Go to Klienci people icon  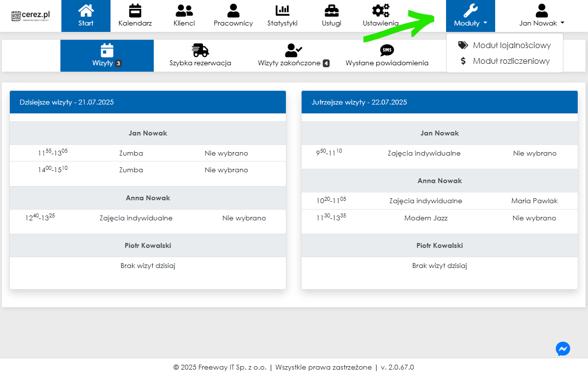(184, 10)
